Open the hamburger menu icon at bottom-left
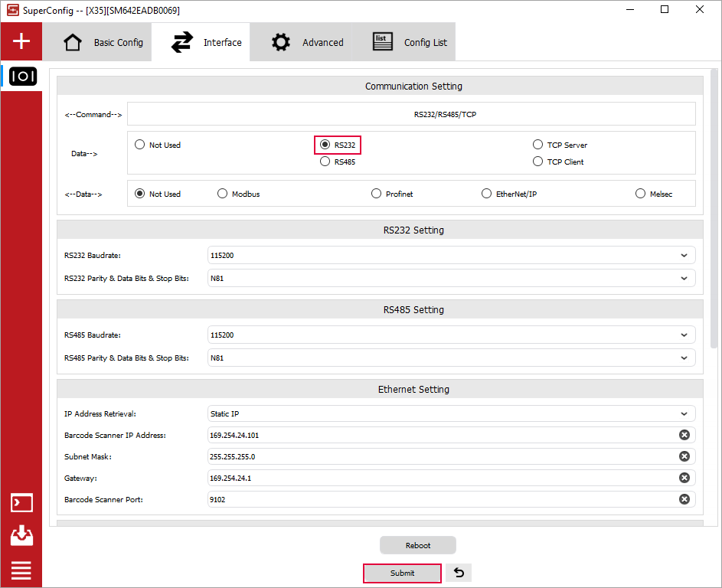The image size is (722, 588). [21, 570]
